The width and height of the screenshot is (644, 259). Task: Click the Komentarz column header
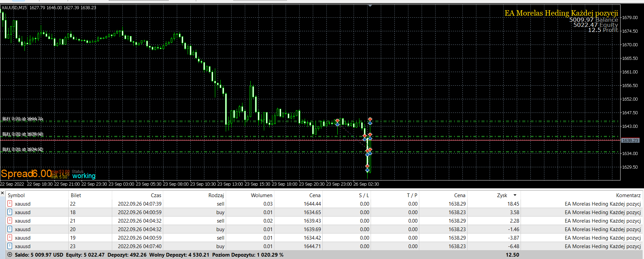click(628, 195)
